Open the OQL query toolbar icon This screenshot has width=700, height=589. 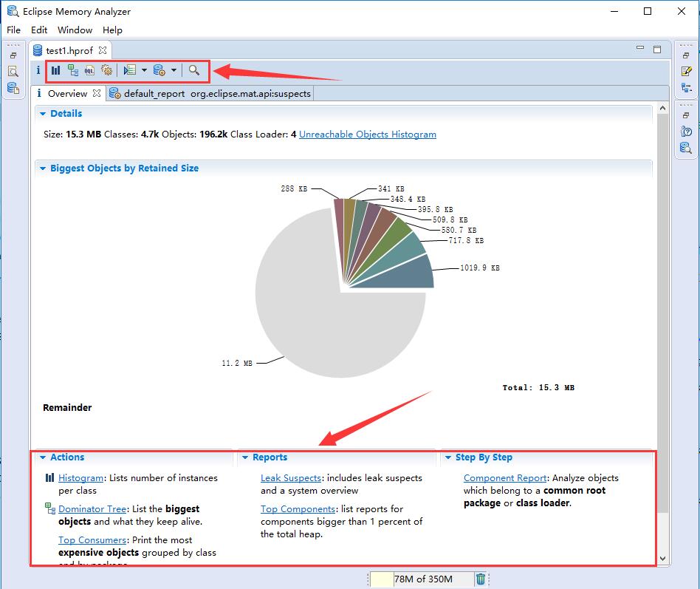pyautogui.click(x=89, y=70)
